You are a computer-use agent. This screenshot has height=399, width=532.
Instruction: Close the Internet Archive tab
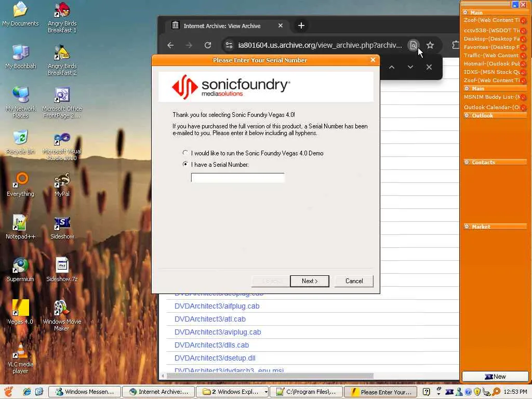point(281,26)
